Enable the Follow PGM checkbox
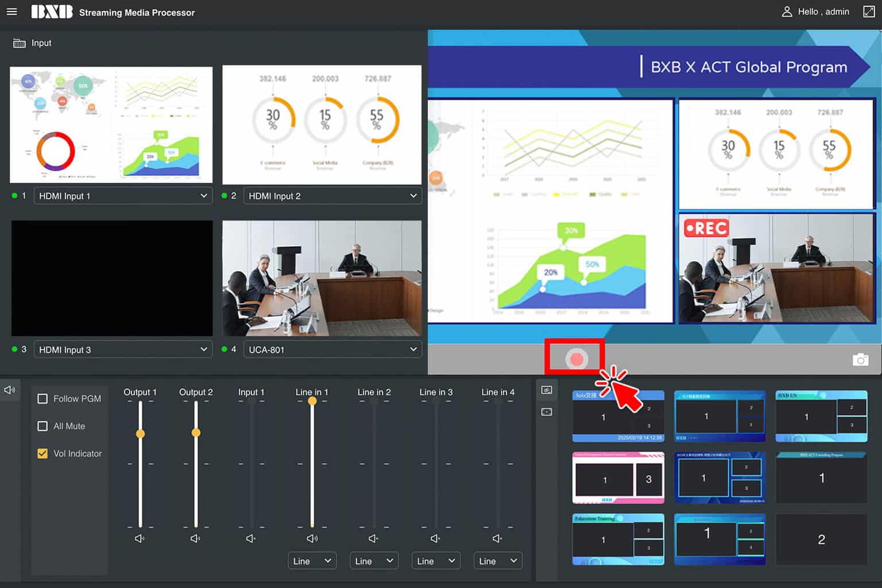The height and width of the screenshot is (588, 882). [42, 399]
